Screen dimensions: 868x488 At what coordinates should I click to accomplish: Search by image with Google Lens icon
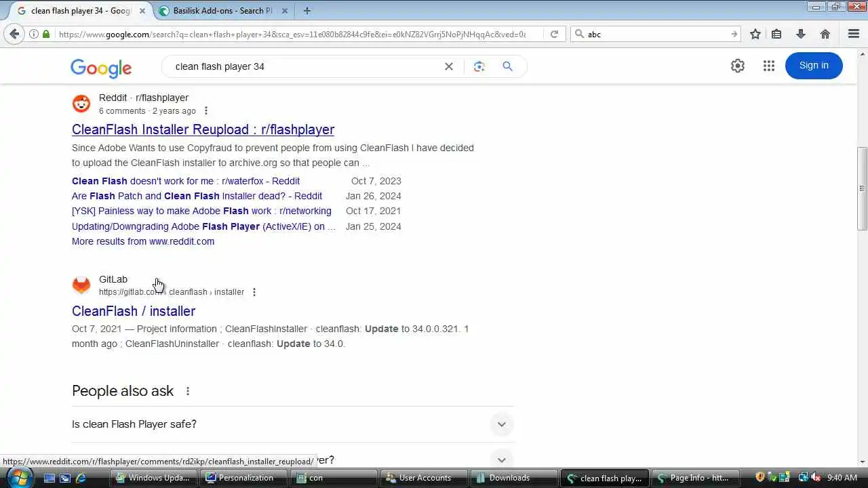(479, 66)
